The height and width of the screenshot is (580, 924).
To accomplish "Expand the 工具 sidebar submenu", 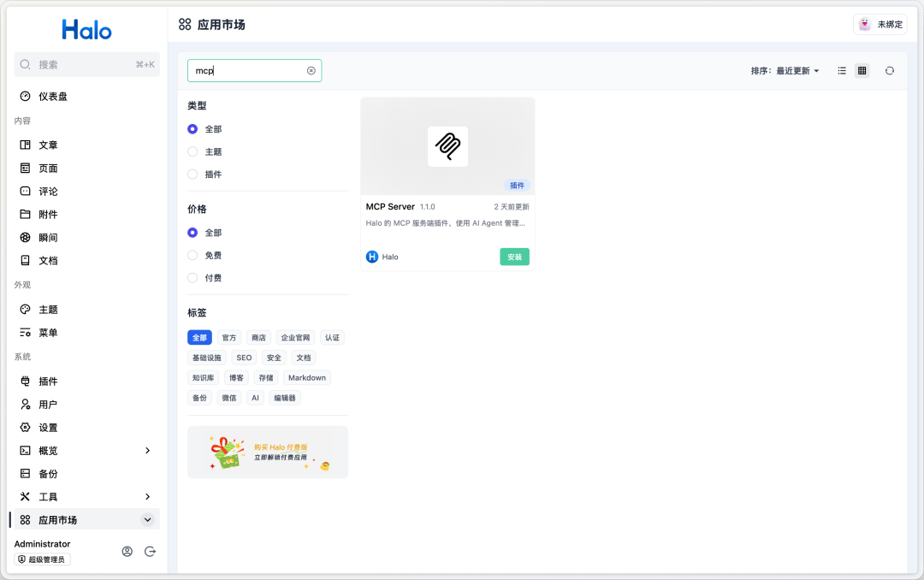I will 147,496.
